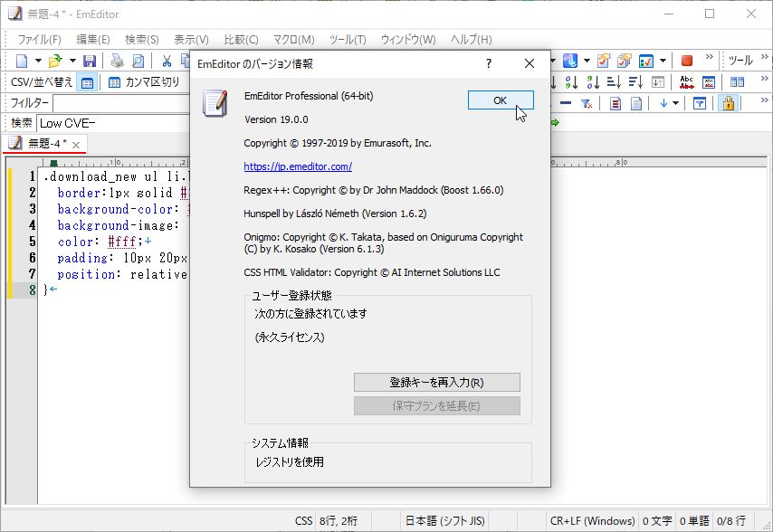Toggle the padlock icon on filter toolbar
This screenshot has height=532, width=773.
(729, 102)
